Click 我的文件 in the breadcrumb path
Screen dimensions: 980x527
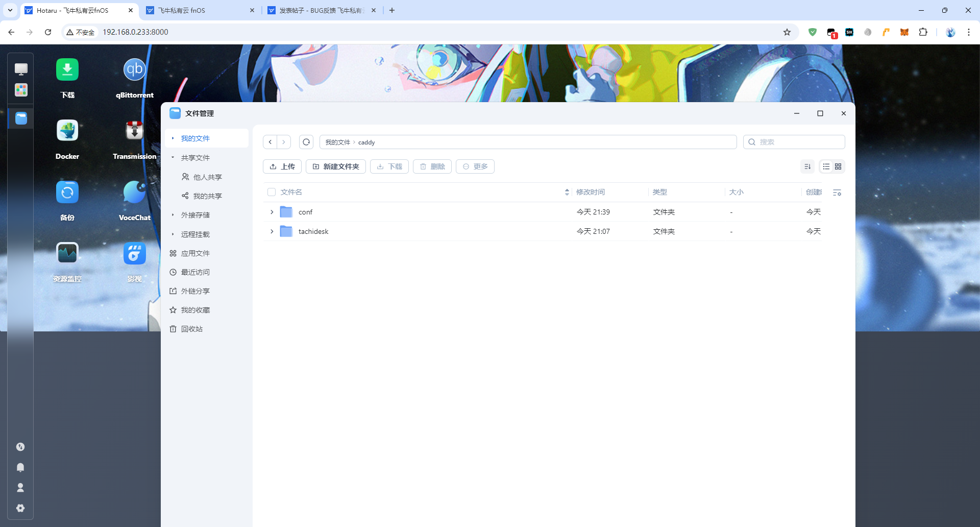pyautogui.click(x=337, y=142)
